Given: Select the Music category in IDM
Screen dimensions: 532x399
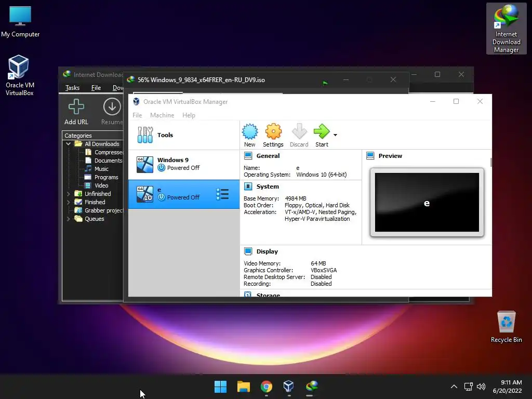Looking at the screenshot, I should (x=97, y=169).
